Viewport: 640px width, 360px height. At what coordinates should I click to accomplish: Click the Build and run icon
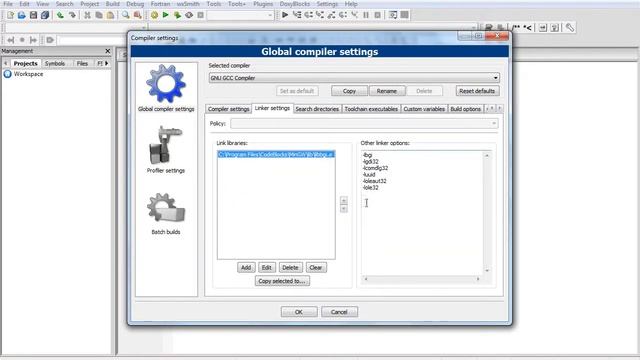[x=177, y=15]
